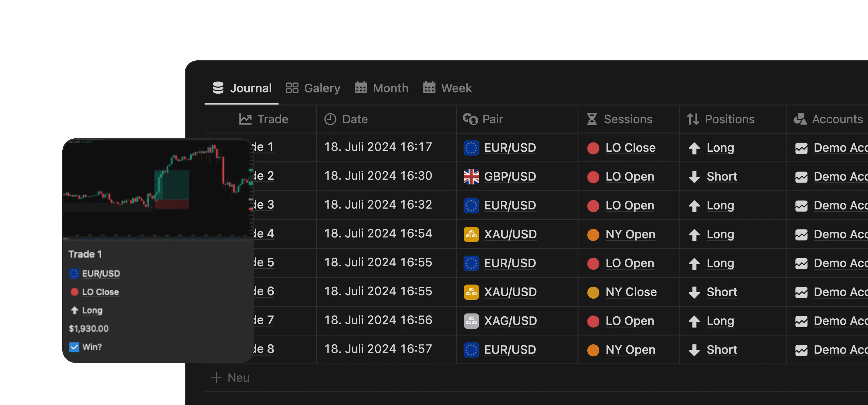
Task: Click the currency exchange icon in Pair header
Action: tap(470, 119)
